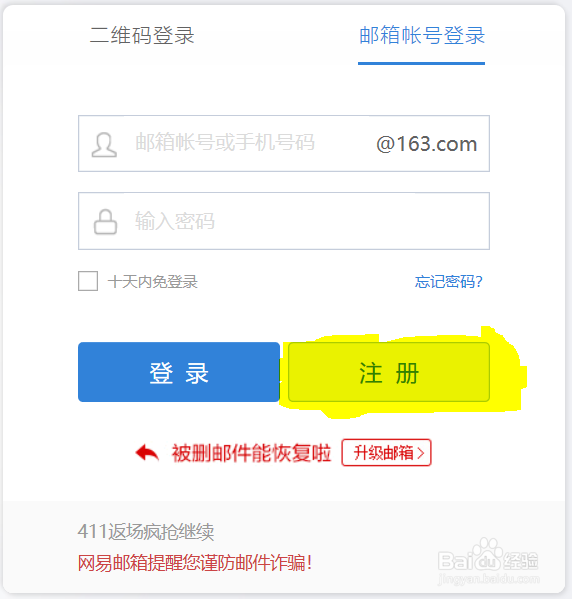This screenshot has width=572, height=599.
Task: Click the Baidu 经验 paw logo watermark
Action: point(488,555)
